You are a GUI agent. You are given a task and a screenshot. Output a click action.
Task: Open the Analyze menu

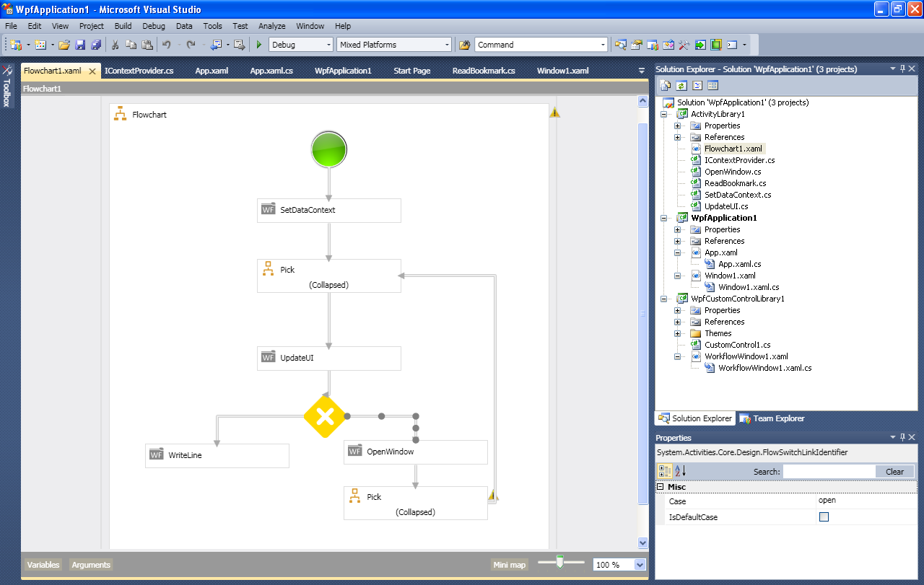(x=272, y=26)
